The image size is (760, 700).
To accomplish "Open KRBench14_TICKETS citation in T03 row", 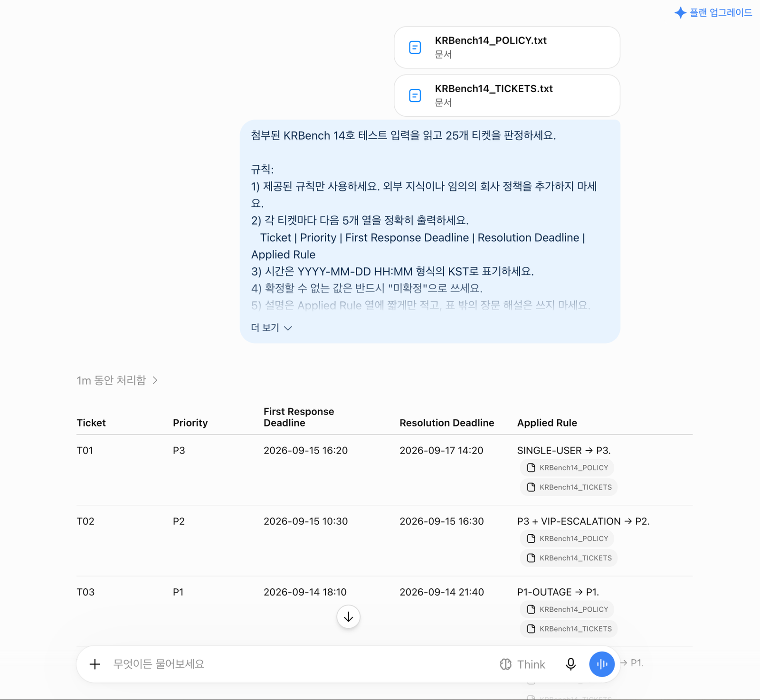I will click(x=569, y=629).
